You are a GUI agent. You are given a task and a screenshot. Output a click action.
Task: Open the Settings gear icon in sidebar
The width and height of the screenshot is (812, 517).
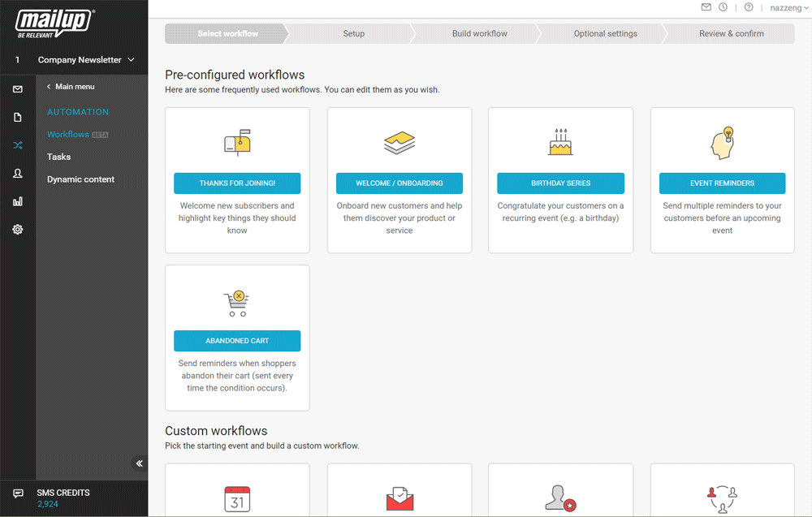(x=18, y=230)
